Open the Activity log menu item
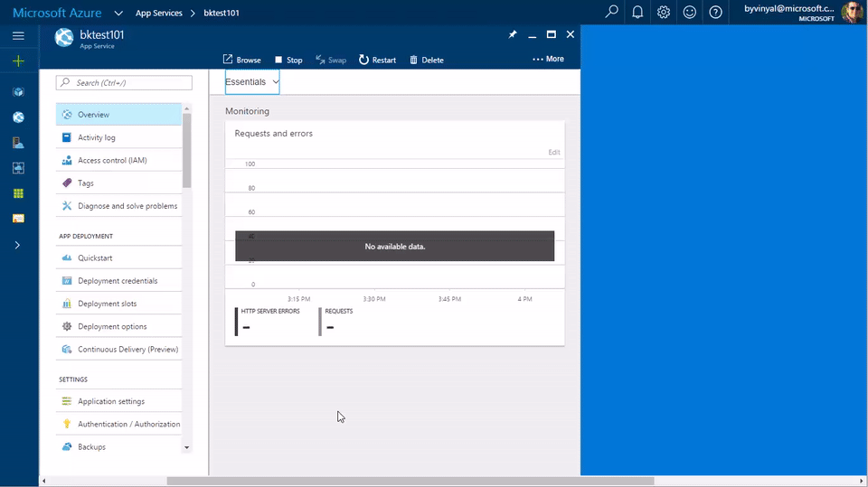The height and width of the screenshot is (487, 868). tap(96, 137)
